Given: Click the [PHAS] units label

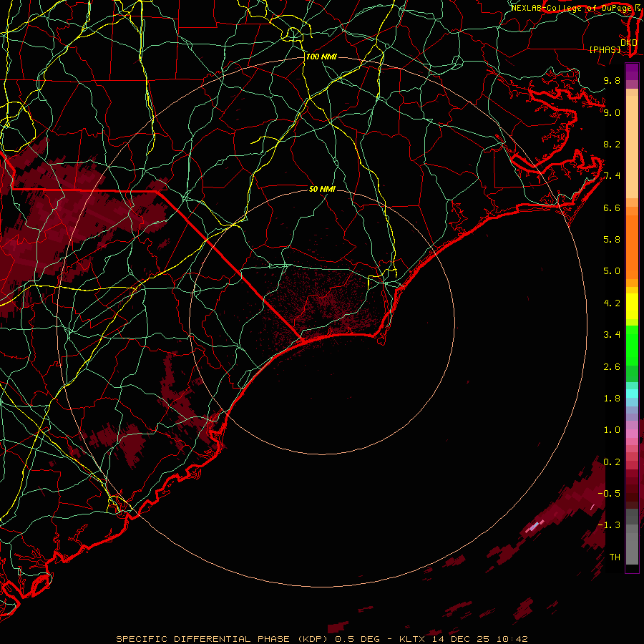Looking at the screenshot, I should click(605, 49).
